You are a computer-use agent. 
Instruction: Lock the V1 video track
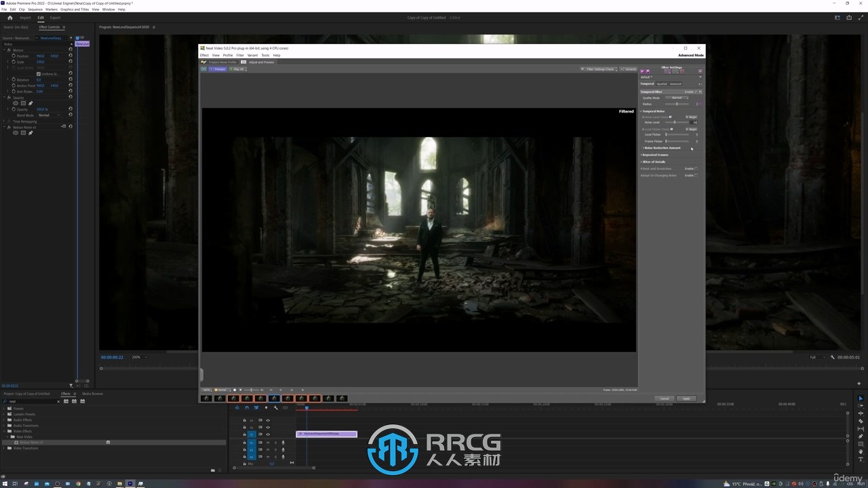point(245,434)
